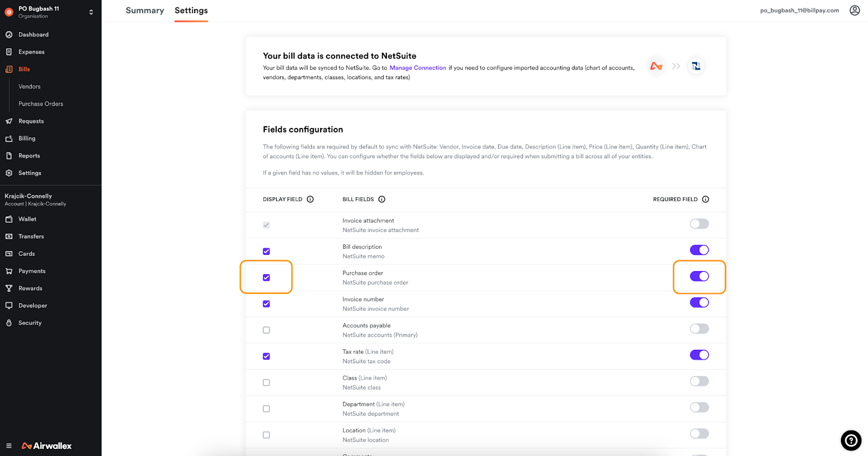Image resolution: width=868 pixels, height=456 pixels.
Task: Select the Settings tab at top
Action: point(191,10)
